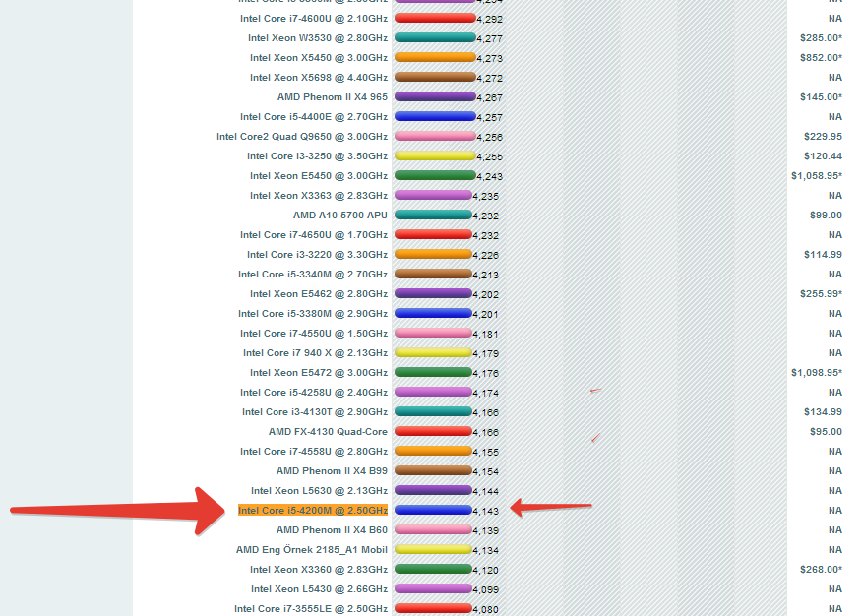Image resolution: width=862 pixels, height=616 pixels.
Task: Click AMD Eng Örnek 2185_A1 Mobil link
Action: [x=312, y=550]
